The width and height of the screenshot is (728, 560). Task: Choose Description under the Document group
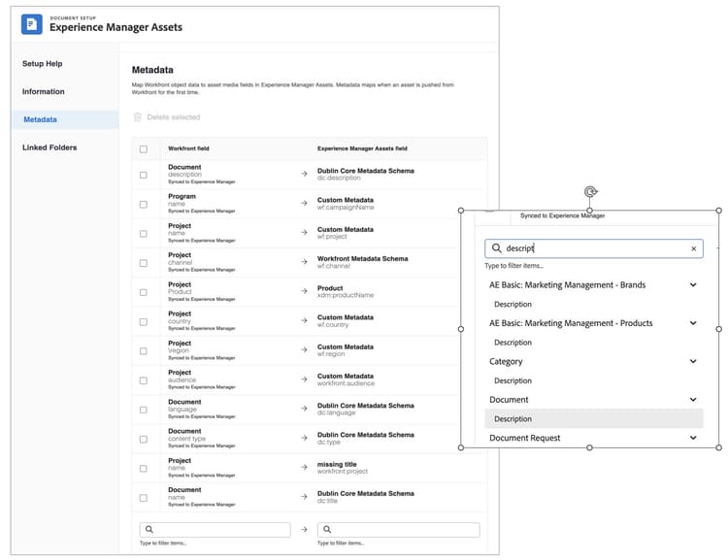pos(513,419)
